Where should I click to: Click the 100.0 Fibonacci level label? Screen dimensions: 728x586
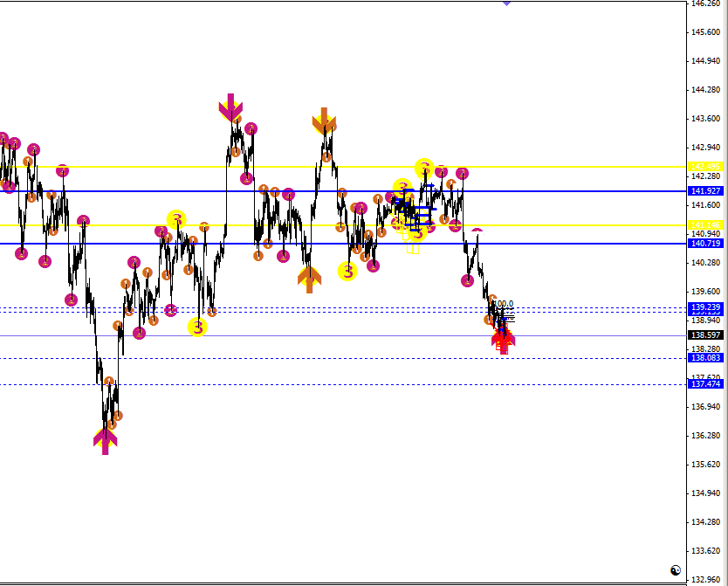click(504, 304)
